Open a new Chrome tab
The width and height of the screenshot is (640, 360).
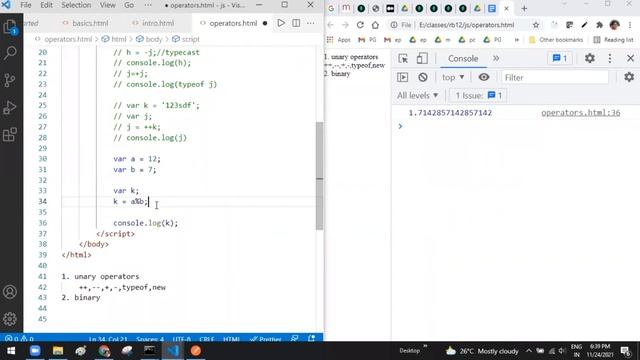coord(524,8)
